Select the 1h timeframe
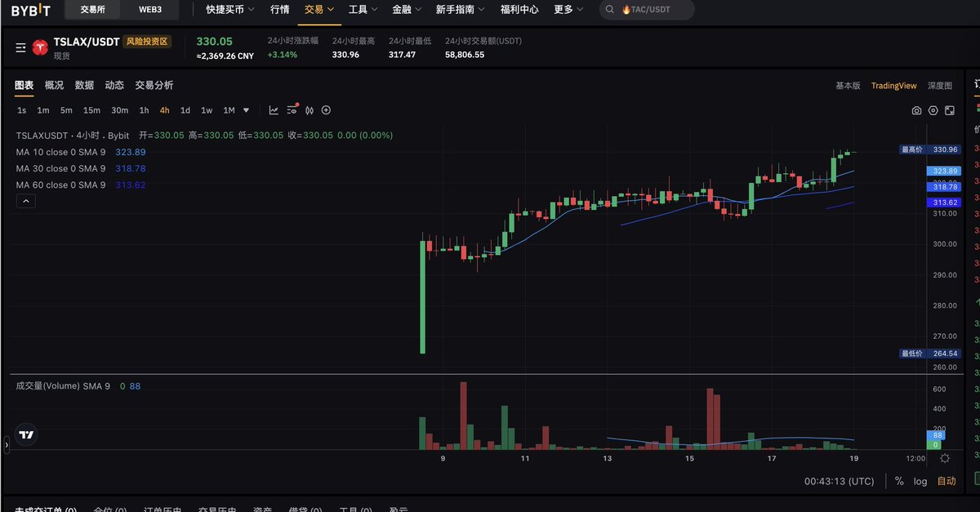 pos(144,110)
